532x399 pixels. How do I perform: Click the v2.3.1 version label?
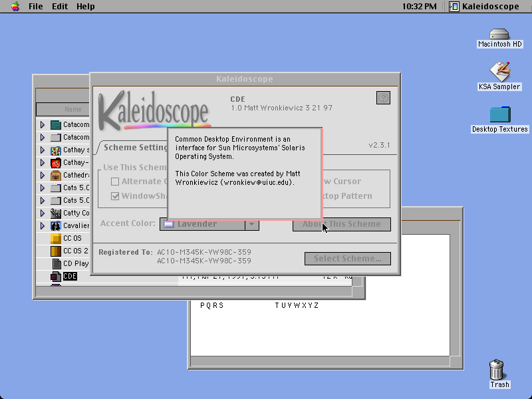(x=379, y=145)
